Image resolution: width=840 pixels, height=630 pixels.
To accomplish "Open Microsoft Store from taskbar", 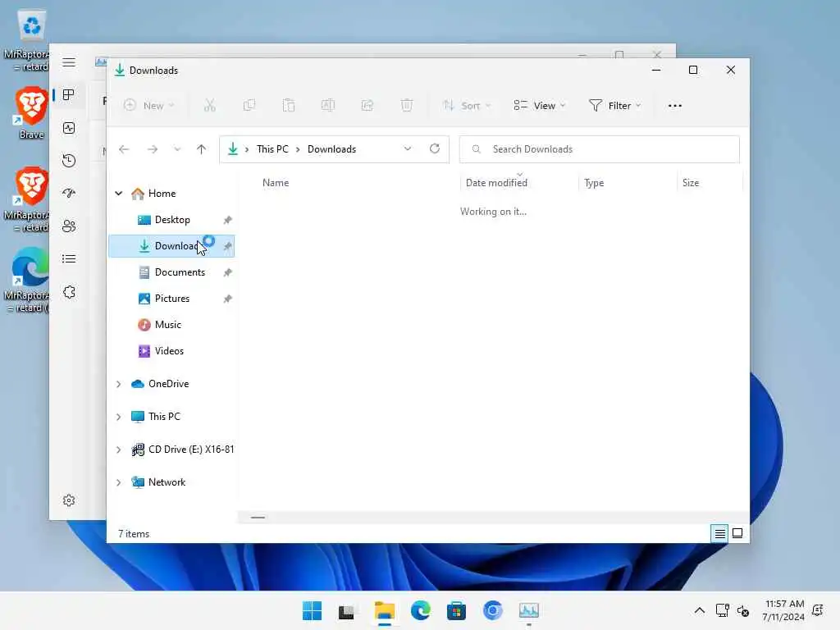I will 456,610.
